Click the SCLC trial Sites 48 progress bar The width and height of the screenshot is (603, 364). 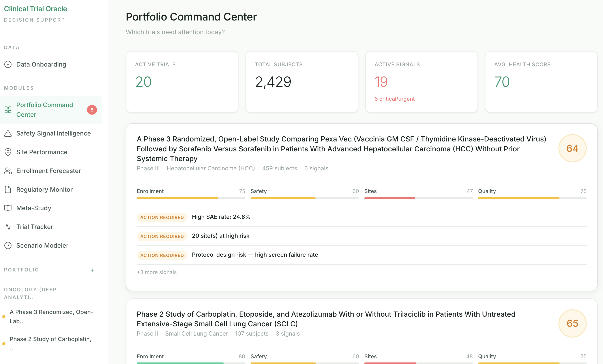click(x=418, y=363)
